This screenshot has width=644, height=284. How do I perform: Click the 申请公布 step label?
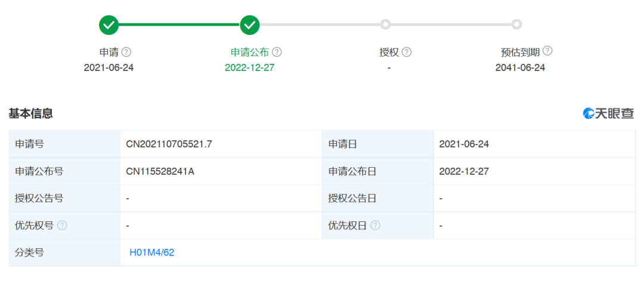pyautogui.click(x=250, y=52)
